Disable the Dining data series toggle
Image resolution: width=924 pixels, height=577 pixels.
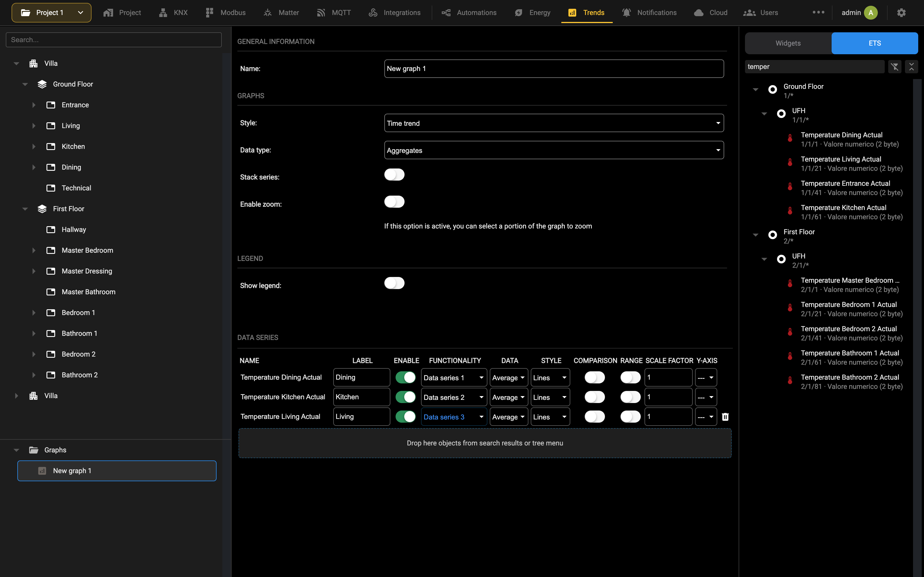pos(405,377)
